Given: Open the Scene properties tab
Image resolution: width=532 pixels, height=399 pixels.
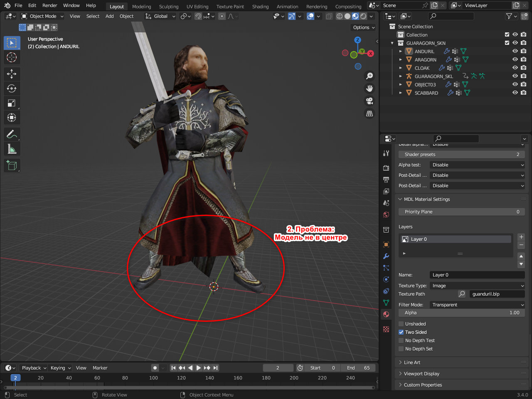Looking at the screenshot, I should [x=386, y=203].
